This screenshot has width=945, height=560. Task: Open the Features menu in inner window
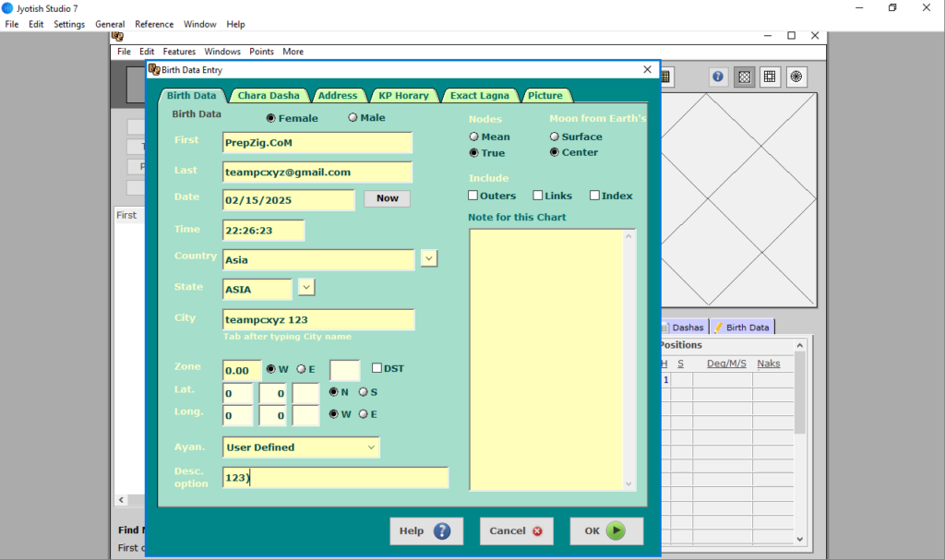coord(179,52)
